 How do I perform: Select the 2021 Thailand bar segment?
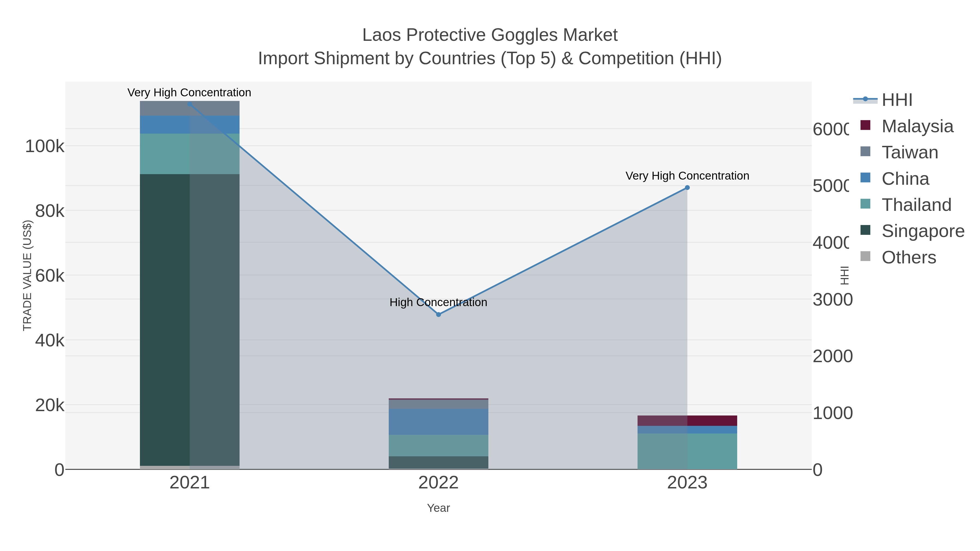tap(190, 154)
